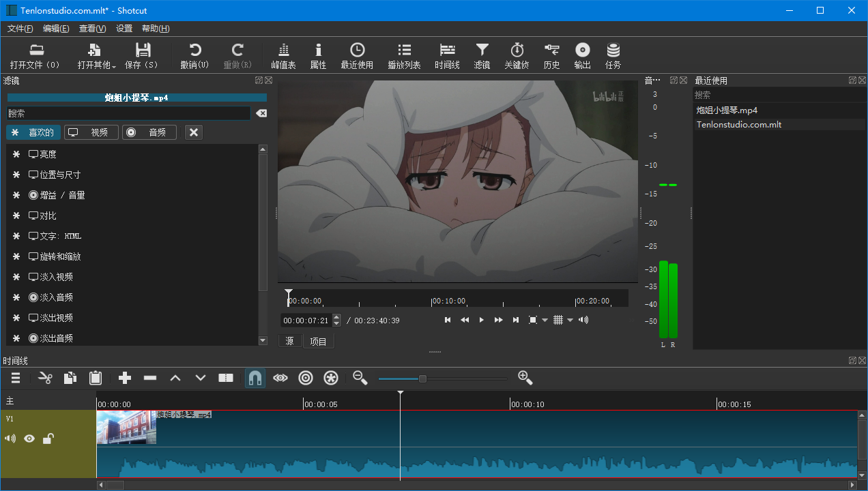Show Timeline (时间线) toolbar icon
Viewport: 868px width, 491px height.
[447, 50]
